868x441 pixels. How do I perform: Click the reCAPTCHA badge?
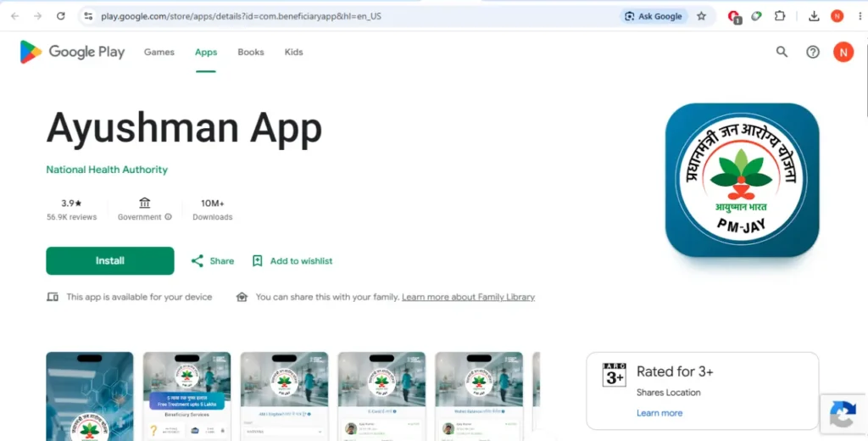843,414
